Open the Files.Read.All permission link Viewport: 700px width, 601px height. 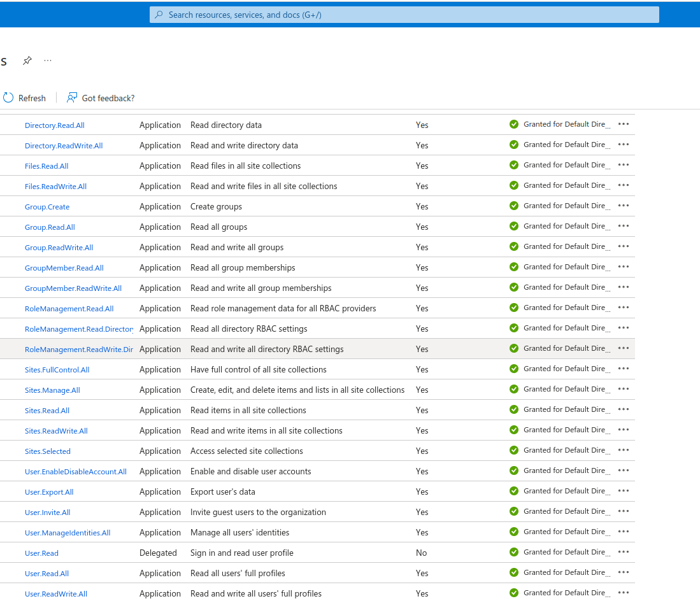click(x=46, y=166)
